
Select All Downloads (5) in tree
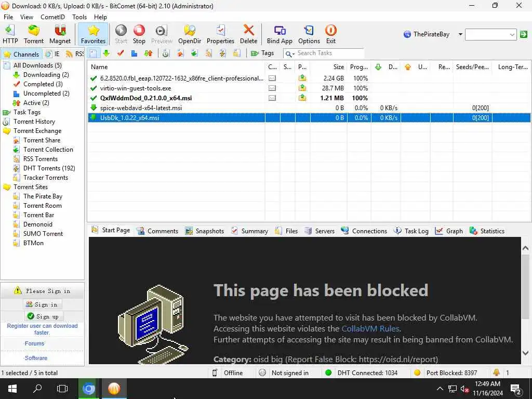(37, 65)
